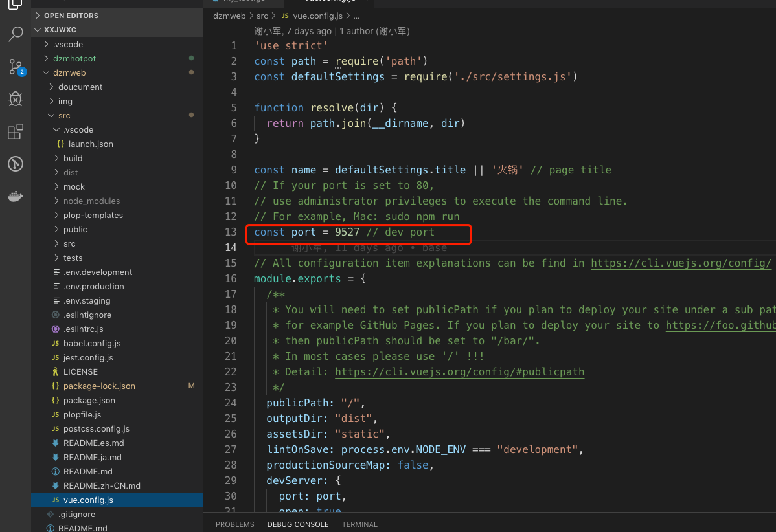
Task: Open babel.config.js file
Action: (x=117, y=343)
